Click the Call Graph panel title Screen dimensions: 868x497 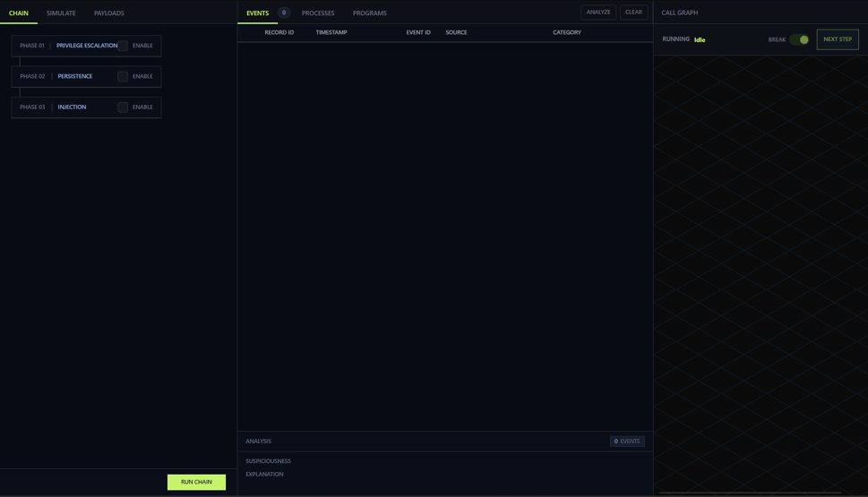click(x=680, y=13)
